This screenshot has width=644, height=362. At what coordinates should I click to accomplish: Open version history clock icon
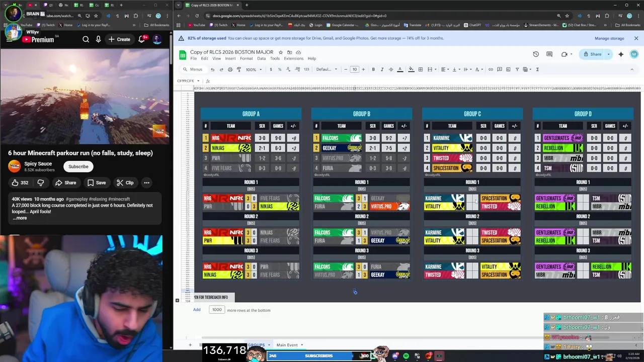pos(536,54)
